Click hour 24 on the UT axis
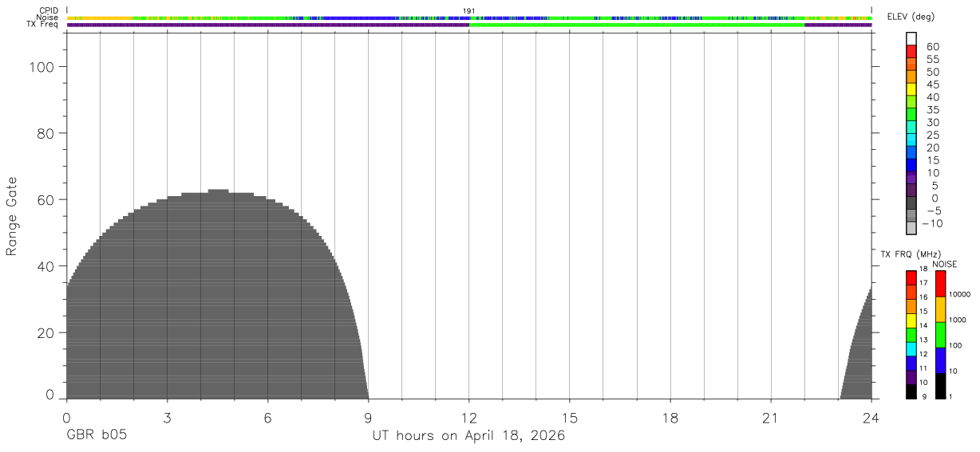 pyautogui.click(x=871, y=418)
